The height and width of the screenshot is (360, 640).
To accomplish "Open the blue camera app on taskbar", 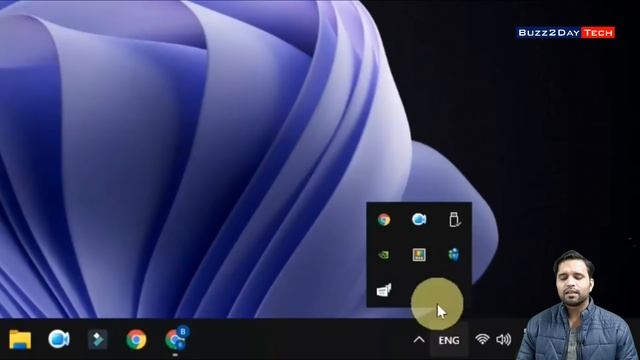I will tap(59, 339).
